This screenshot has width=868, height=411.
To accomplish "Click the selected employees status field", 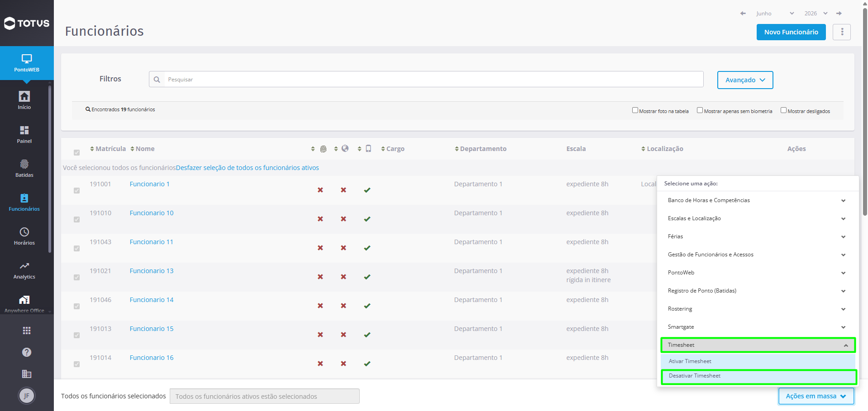I will (265, 396).
